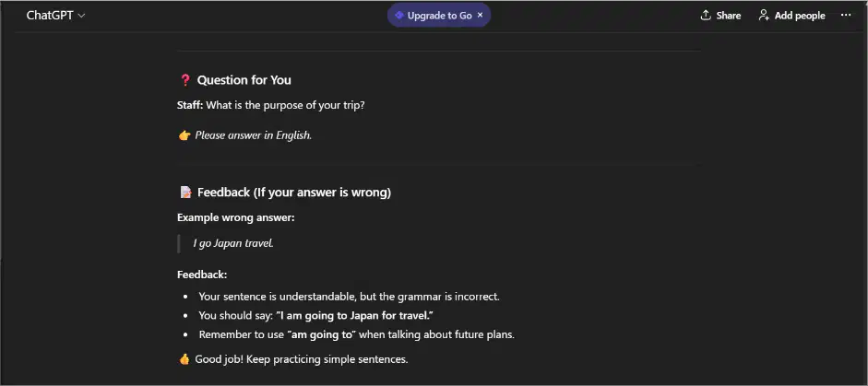Dismiss the Upgrade to Go banner

tap(480, 16)
